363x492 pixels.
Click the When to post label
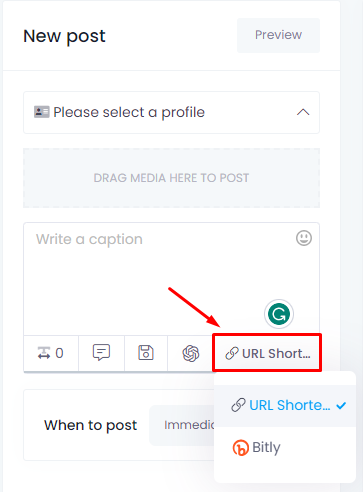pos(90,425)
